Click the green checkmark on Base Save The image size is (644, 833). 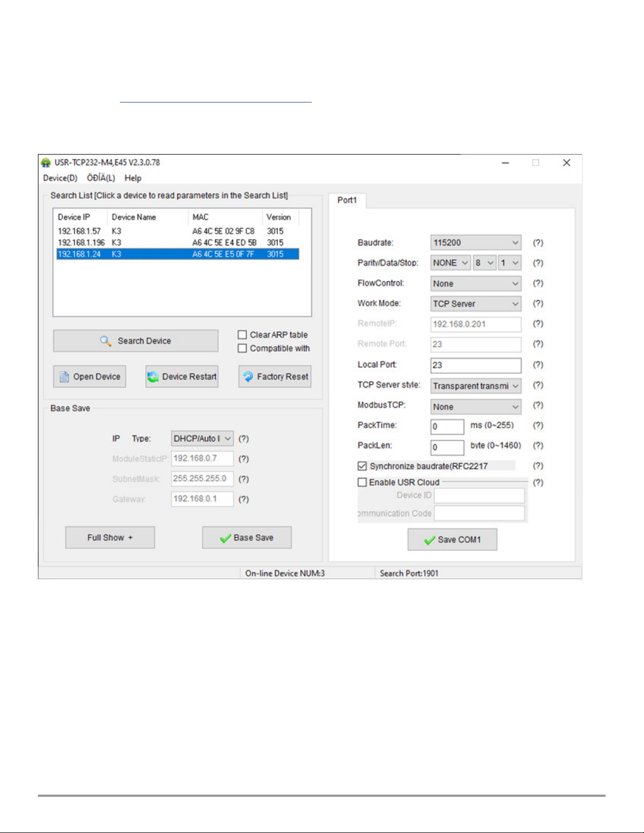point(226,538)
